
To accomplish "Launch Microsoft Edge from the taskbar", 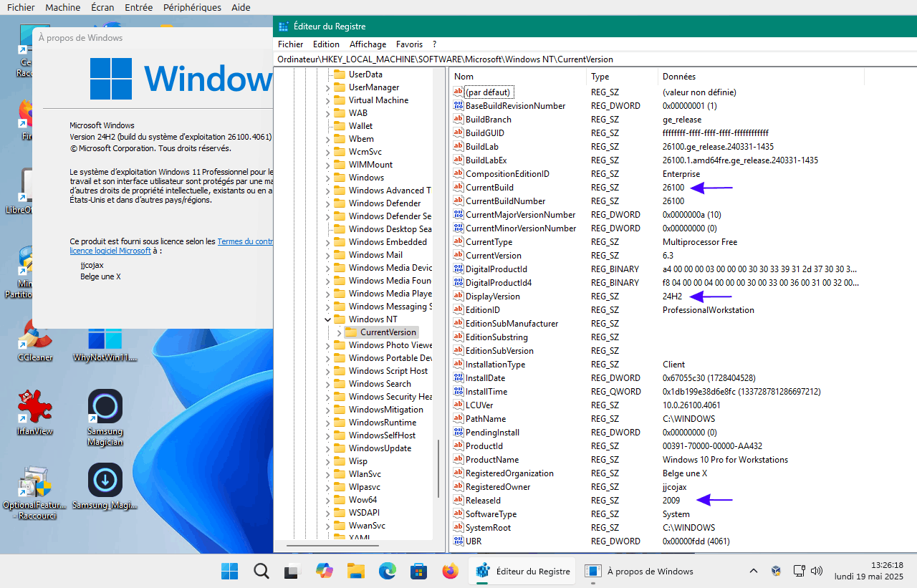I will (388, 571).
